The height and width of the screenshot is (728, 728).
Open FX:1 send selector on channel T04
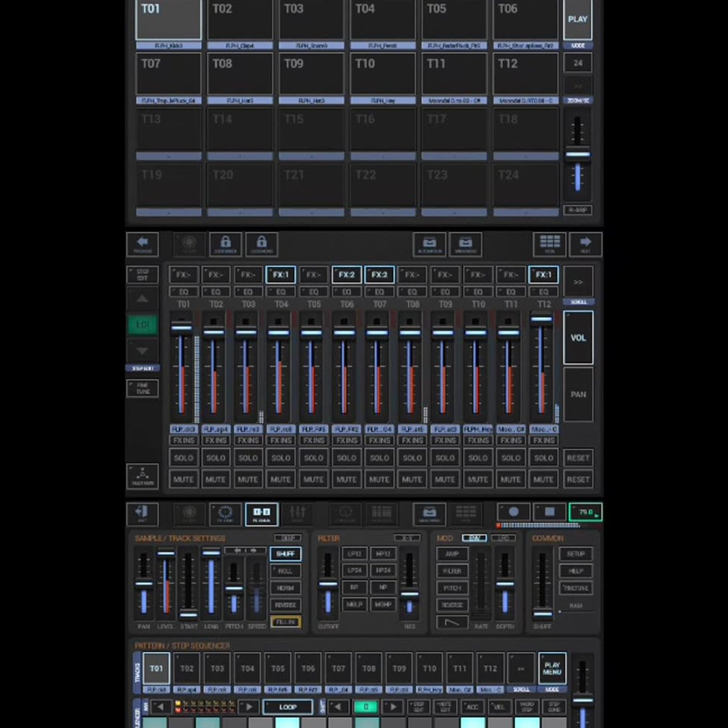(281, 275)
